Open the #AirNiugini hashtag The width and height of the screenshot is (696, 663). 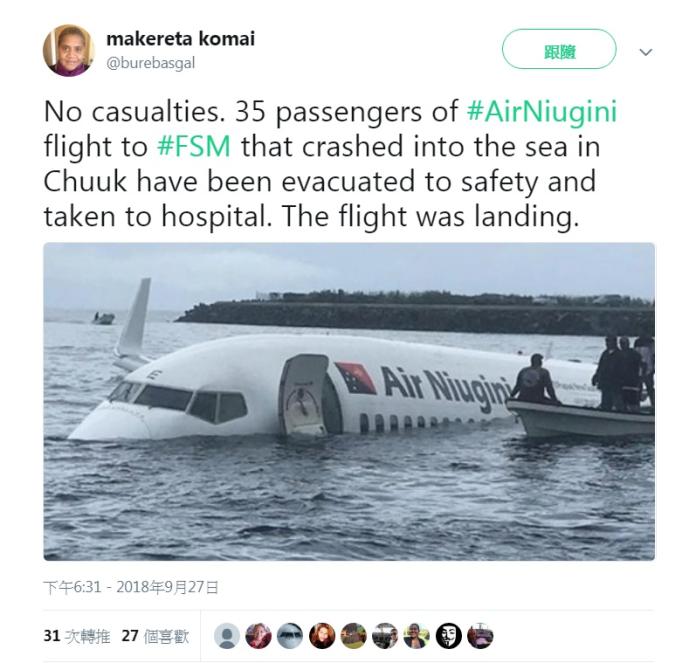[542, 111]
